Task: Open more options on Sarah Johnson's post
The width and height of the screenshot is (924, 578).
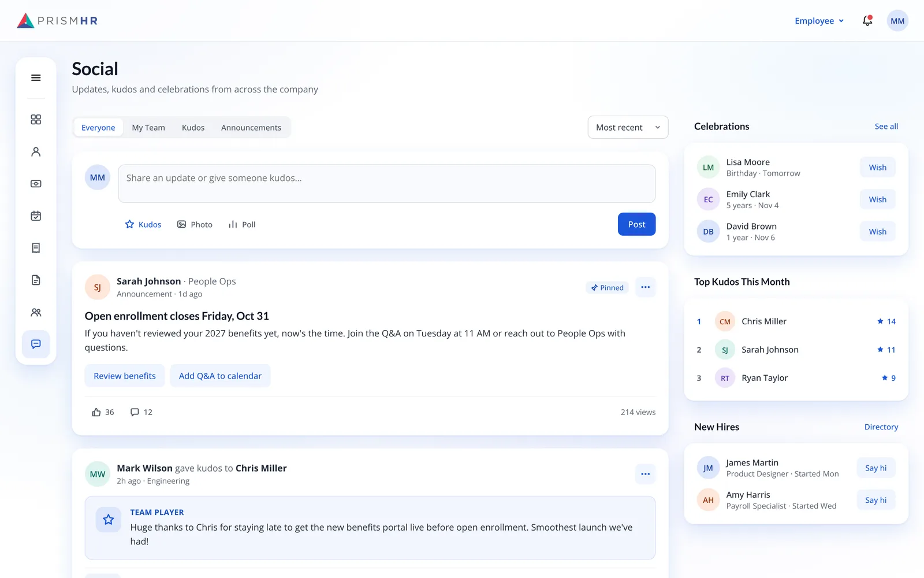Action: click(645, 287)
